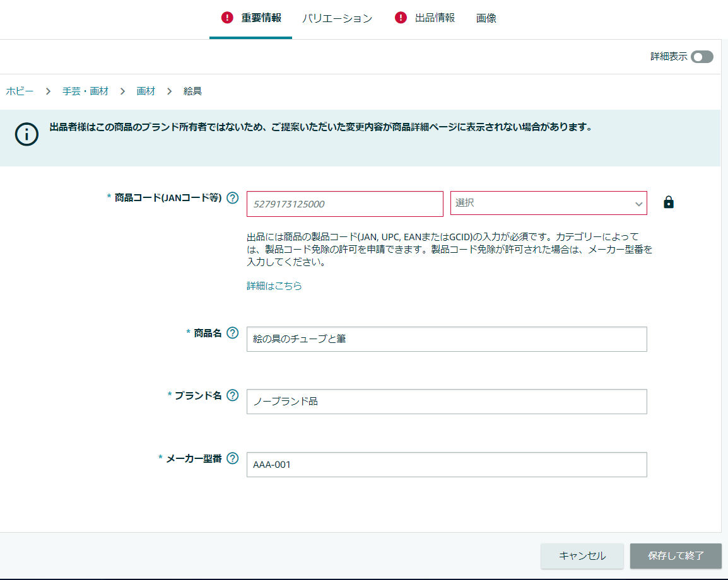This screenshot has height=580, width=728.
Task: Click help icon next to メーカー型番
Action: coord(233,458)
